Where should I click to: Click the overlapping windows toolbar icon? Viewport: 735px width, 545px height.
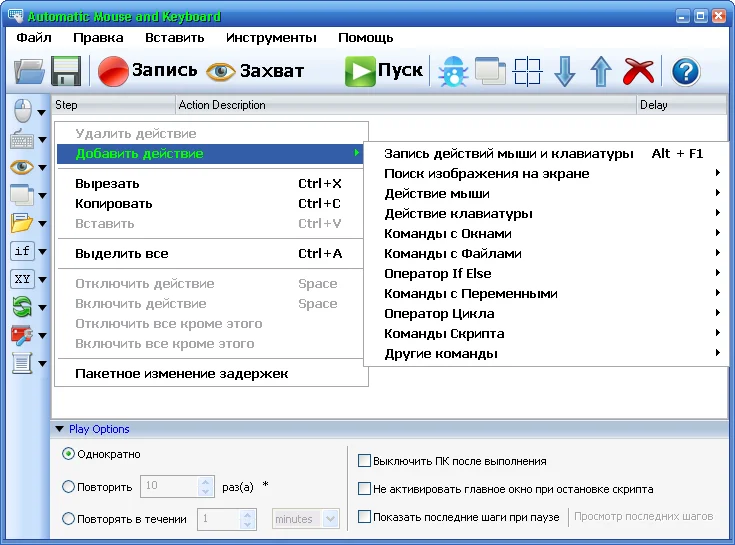point(490,71)
